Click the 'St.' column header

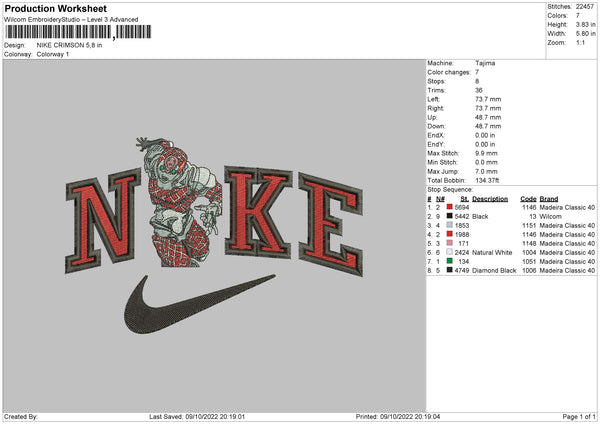pyautogui.click(x=465, y=199)
